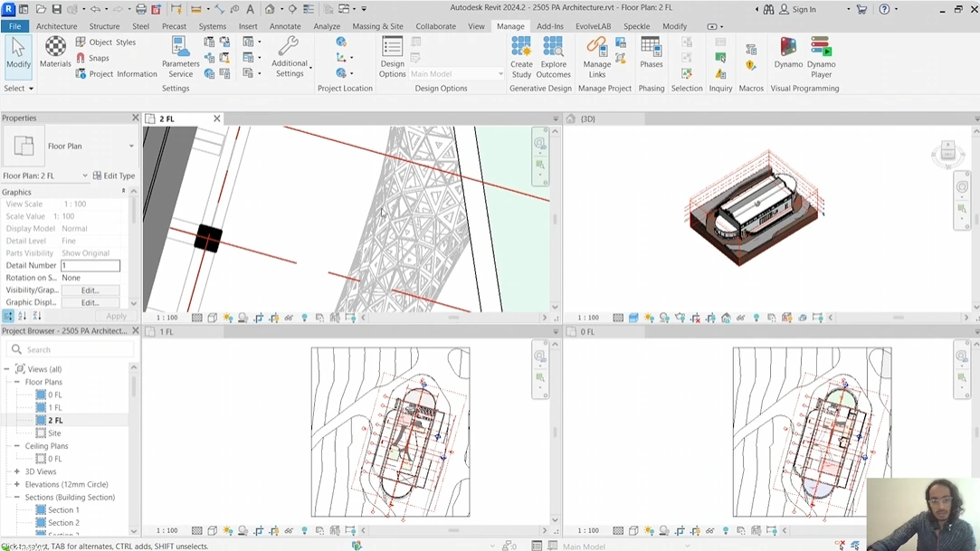Image resolution: width=980 pixels, height=551 pixels.
Task: Expand the Elevations (12mm Circle) node
Action: tap(16, 484)
